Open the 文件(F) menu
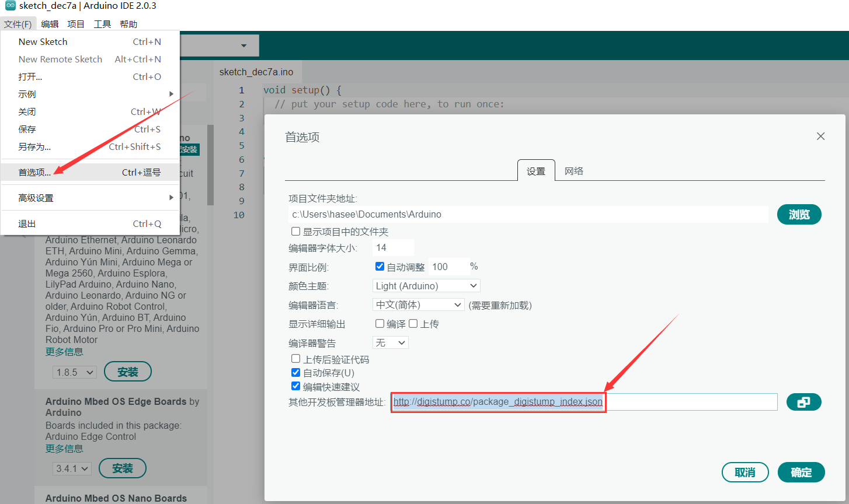Screen dimensions: 849x504 (18, 24)
